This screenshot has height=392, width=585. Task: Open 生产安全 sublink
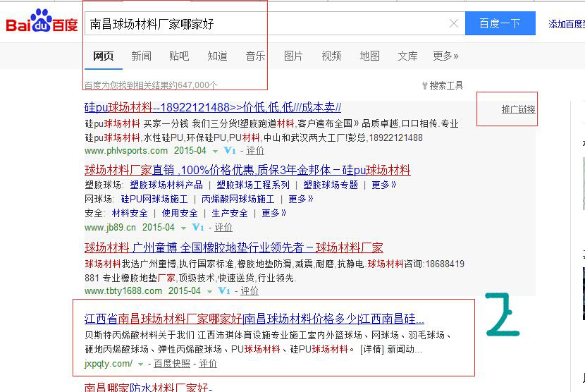coord(230,213)
